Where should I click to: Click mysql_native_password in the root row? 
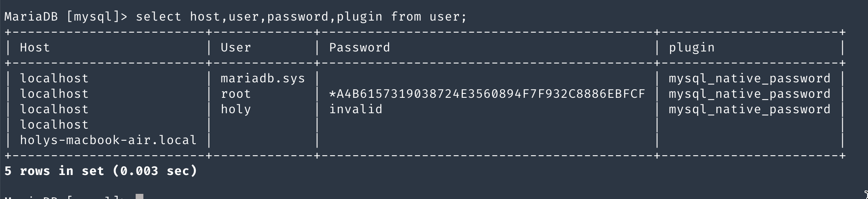(750, 94)
